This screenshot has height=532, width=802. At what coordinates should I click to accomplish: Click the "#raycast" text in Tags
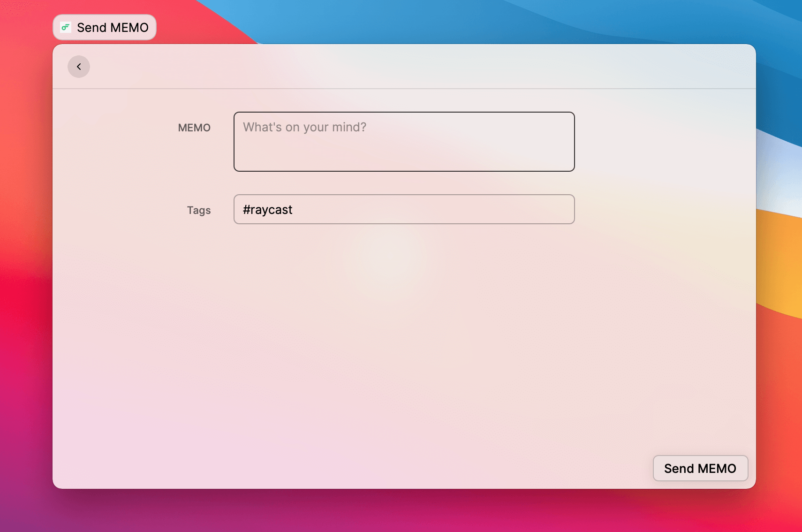pyautogui.click(x=267, y=210)
